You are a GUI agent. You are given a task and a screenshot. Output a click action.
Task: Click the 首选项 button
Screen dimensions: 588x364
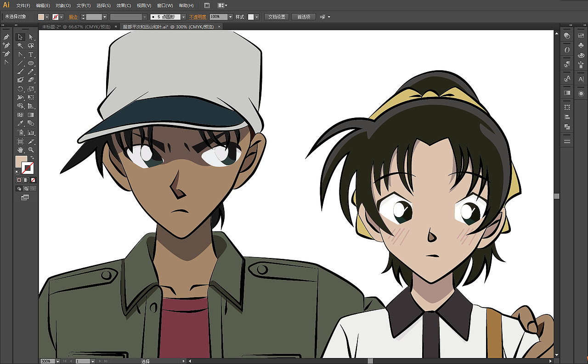click(x=304, y=17)
